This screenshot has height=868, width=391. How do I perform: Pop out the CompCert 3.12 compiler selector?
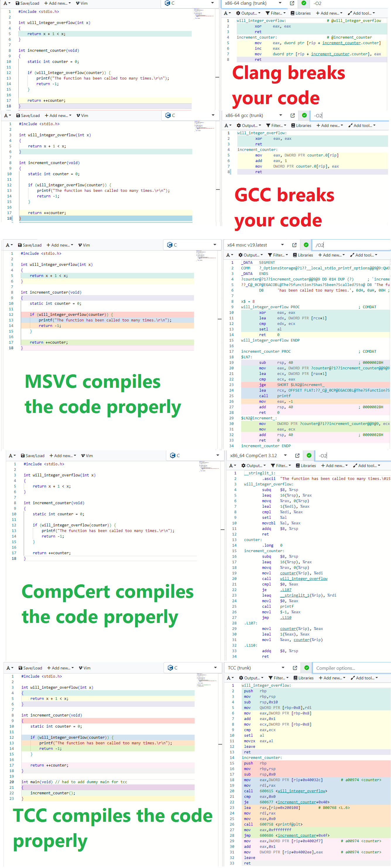coord(297,456)
